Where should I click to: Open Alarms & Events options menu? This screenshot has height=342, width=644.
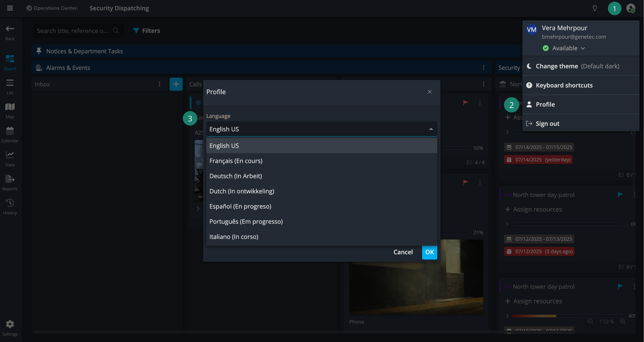(484, 68)
